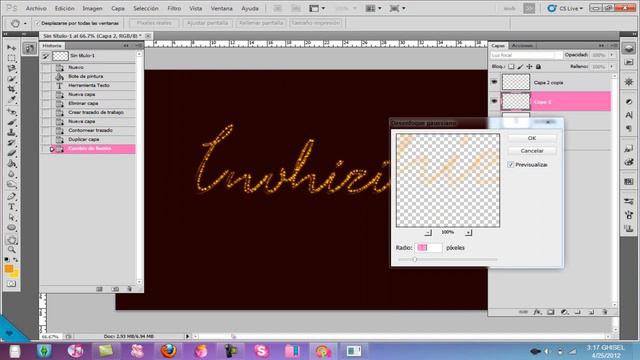
Task: Click the Character panel icon in right dock
Action: point(629,115)
